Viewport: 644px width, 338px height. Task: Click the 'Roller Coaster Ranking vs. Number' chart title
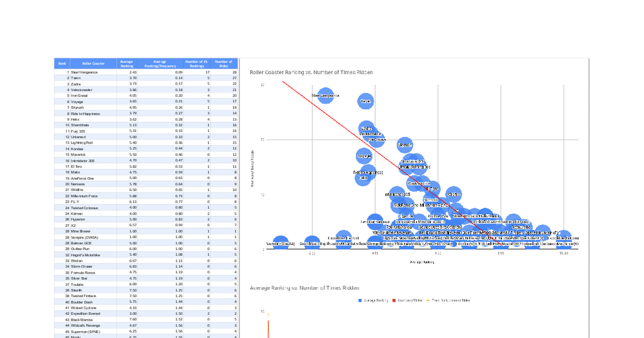click(311, 72)
